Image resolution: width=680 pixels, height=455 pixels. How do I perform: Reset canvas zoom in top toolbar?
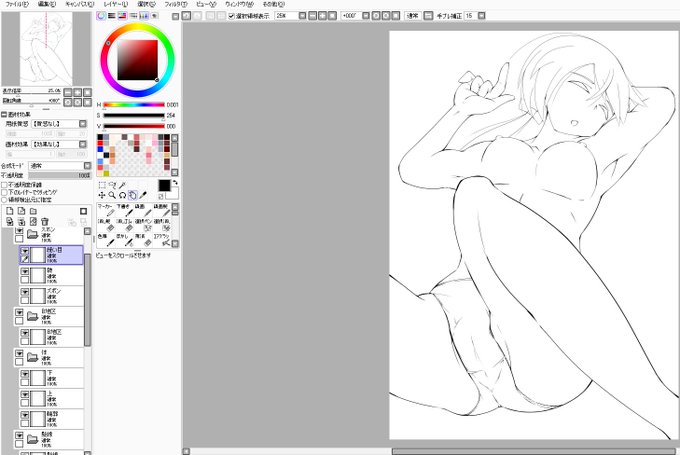click(x=332, y=16)
